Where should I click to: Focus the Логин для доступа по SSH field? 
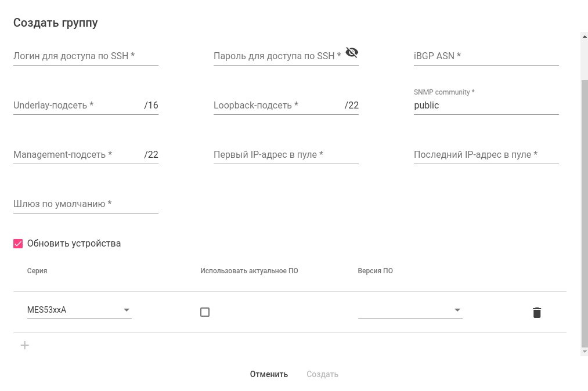tap(85, 56)
